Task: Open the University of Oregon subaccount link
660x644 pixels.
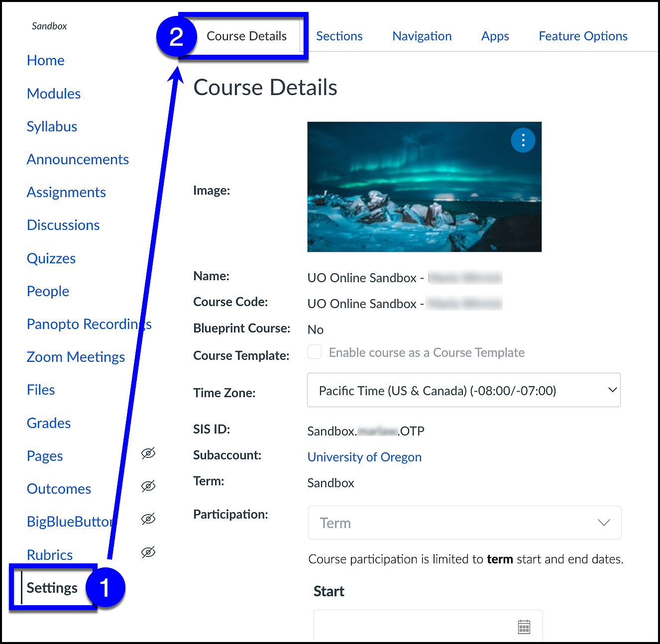Action: tap(364, 457)
